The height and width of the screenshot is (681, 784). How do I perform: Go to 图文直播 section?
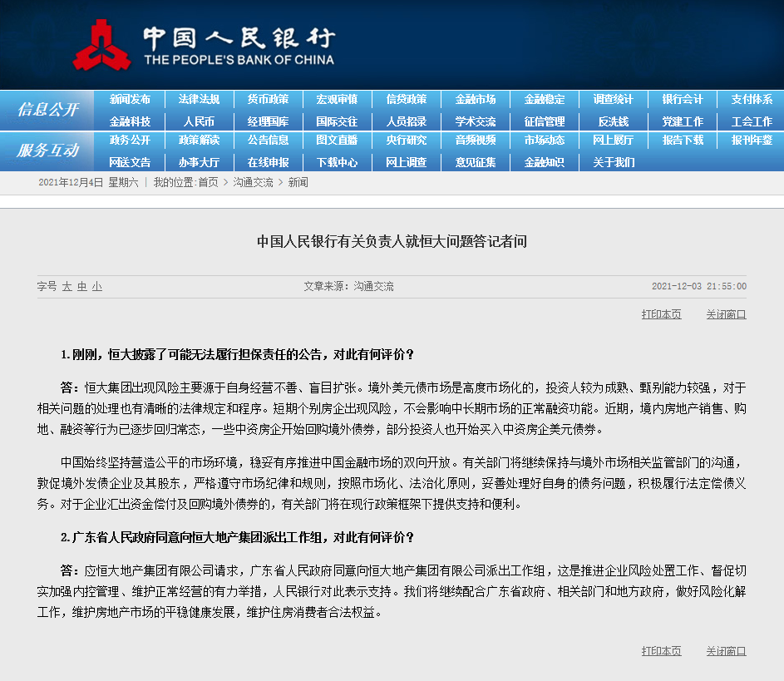point(337,140)
